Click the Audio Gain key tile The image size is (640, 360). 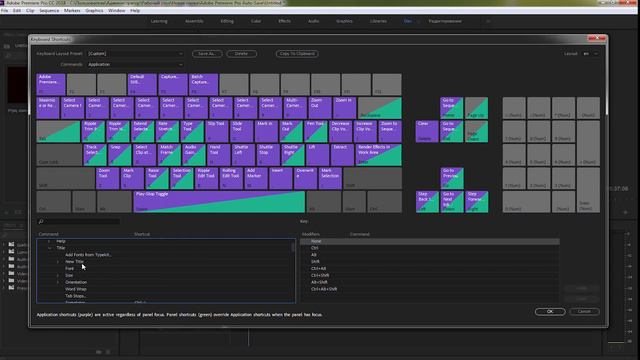[194, 155]
